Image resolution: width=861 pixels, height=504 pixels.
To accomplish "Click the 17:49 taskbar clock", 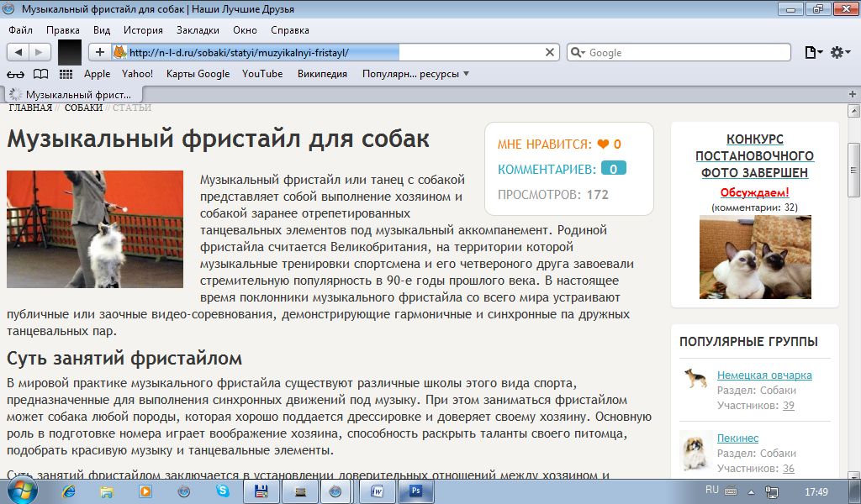I will click(816, 492).
